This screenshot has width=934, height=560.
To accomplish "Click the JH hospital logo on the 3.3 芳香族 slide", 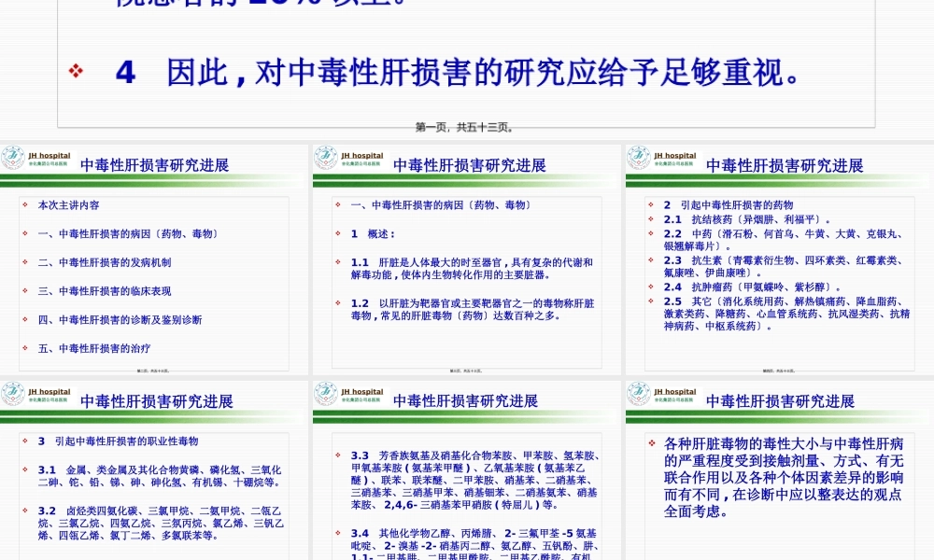I will [x=326, y=394].
